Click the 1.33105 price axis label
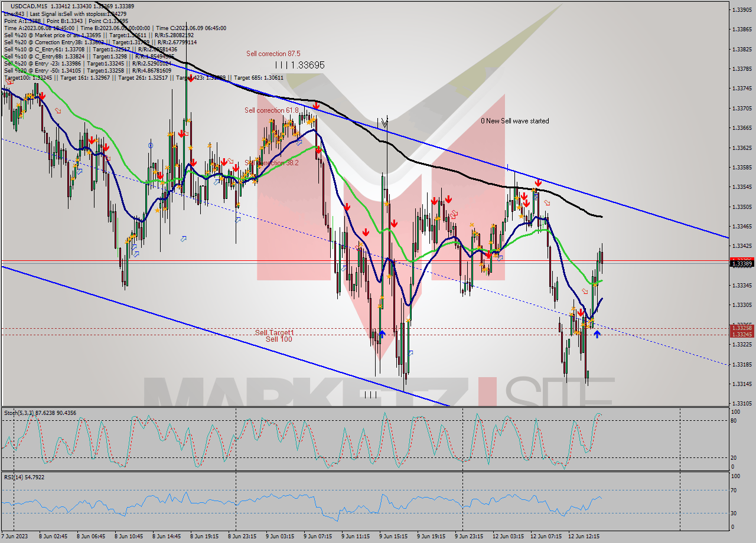This screenshot has height=543, width=756. click(742, 404)
